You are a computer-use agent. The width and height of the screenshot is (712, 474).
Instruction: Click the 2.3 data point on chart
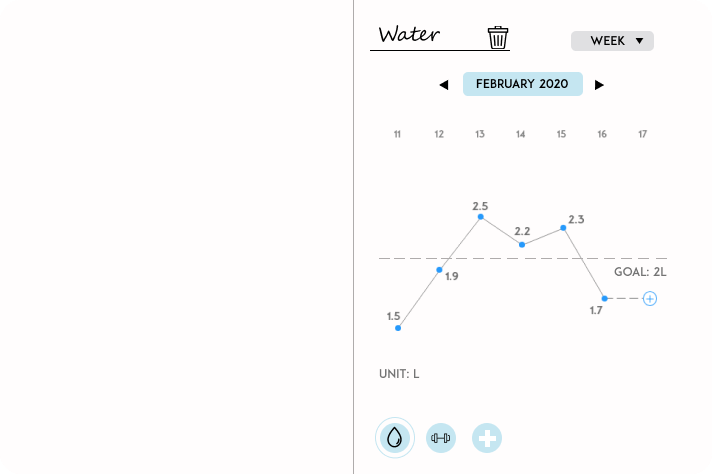point(563,228)
